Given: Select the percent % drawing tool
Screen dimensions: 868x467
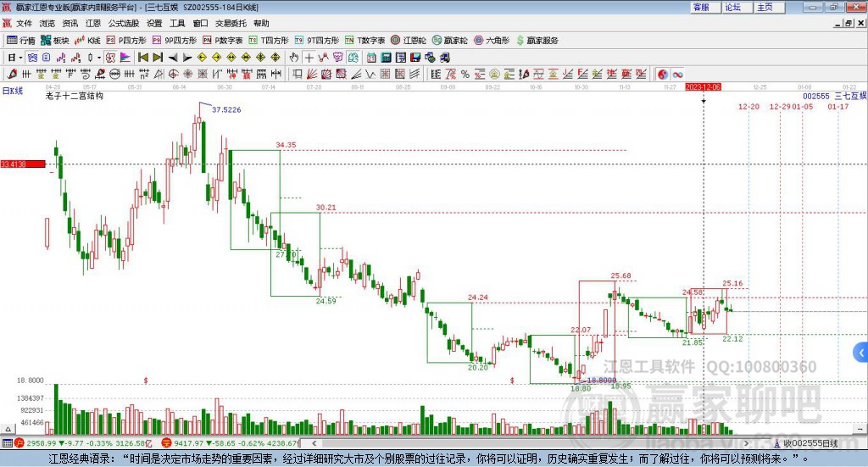Looking at the screenshot, I should (x=465, y=74).
